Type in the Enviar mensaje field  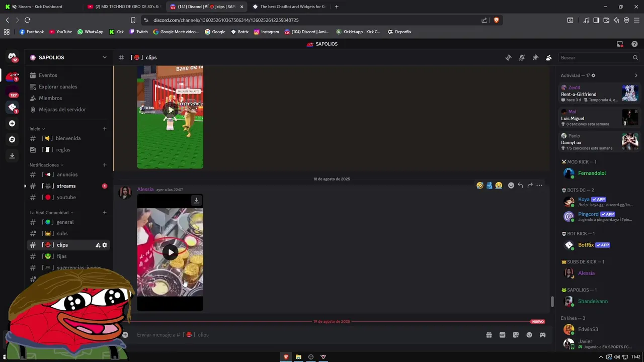coord(307,335)
